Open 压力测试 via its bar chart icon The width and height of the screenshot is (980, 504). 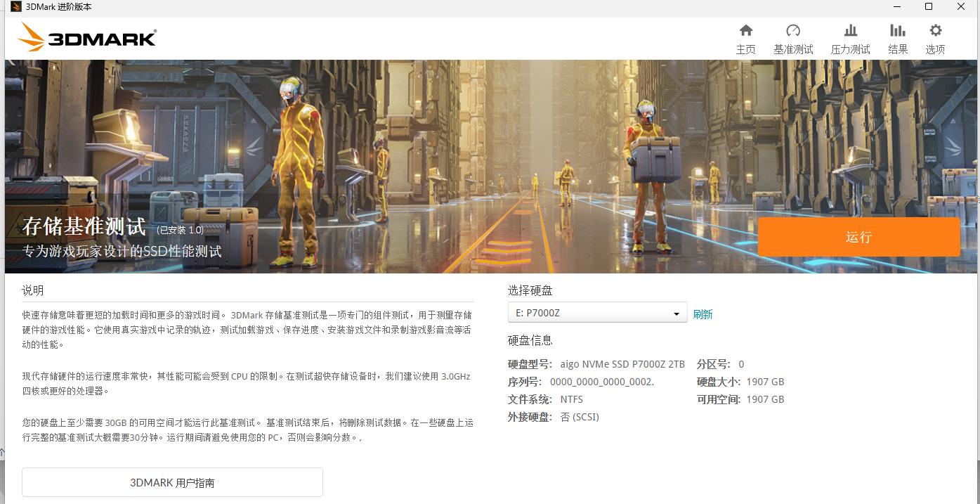coord(849,31)
